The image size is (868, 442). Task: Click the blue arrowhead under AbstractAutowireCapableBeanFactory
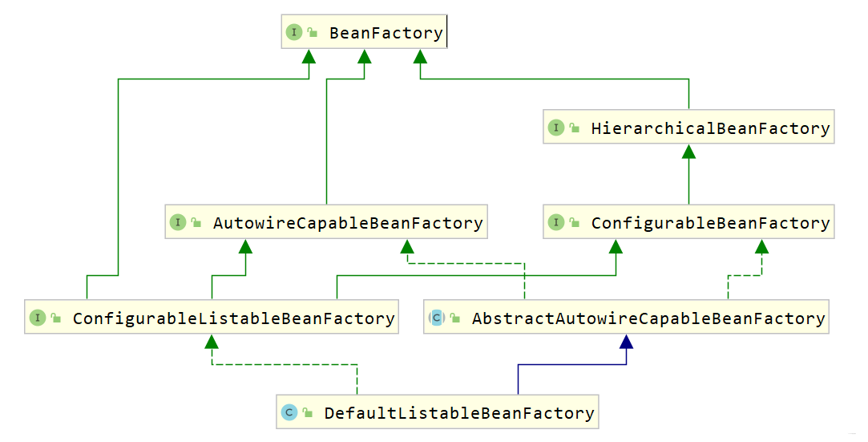(626, 341)
